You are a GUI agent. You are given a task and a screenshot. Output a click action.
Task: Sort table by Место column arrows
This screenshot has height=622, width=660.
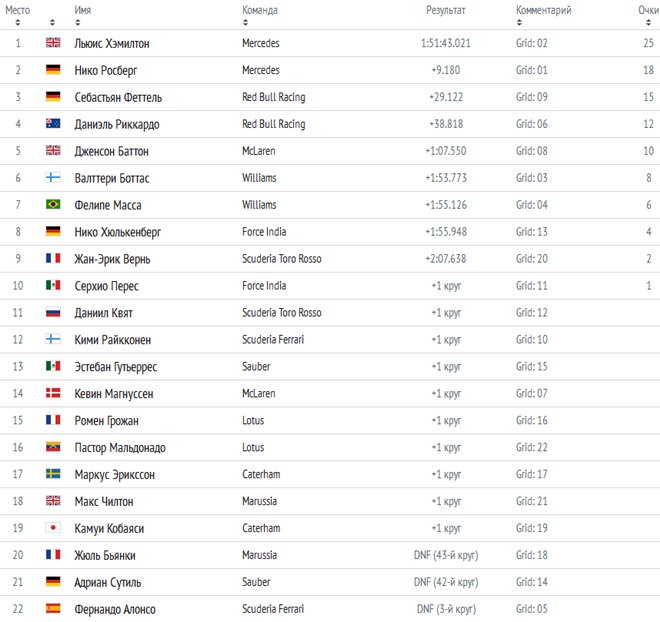point(18,23)
